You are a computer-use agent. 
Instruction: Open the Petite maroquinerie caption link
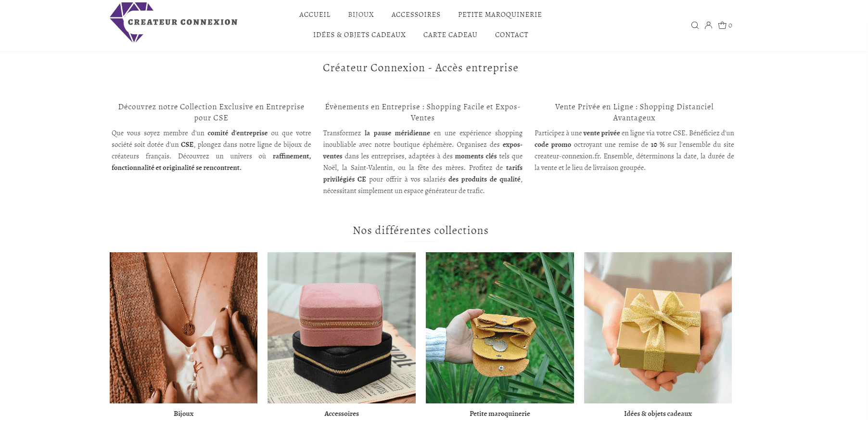coord(500,414)
